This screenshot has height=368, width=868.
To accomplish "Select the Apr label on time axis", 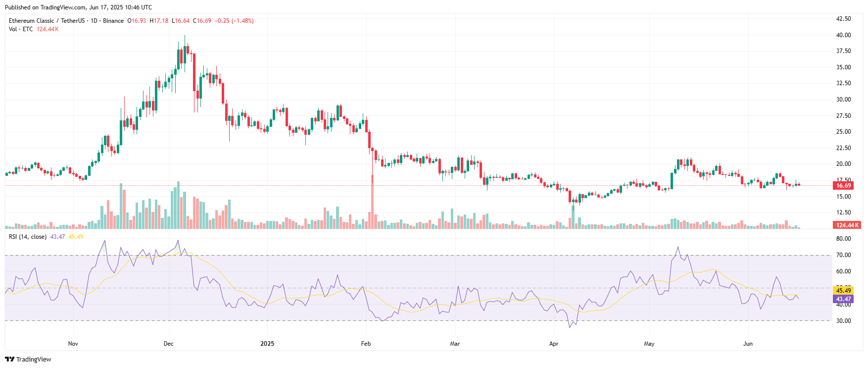I will [x=553, y=344].
